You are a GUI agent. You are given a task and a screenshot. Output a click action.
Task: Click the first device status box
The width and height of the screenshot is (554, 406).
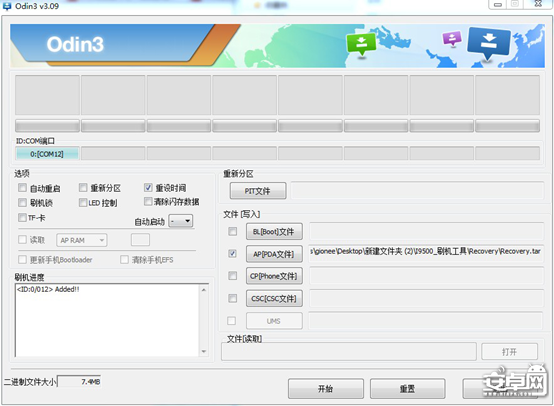(x=47, y=95)
